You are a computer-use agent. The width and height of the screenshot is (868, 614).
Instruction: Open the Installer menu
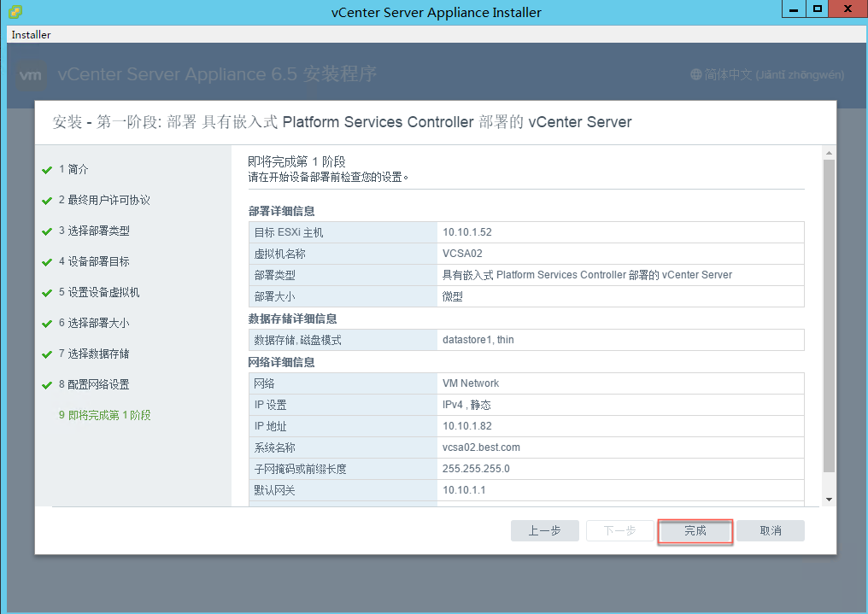coord(31,35)
